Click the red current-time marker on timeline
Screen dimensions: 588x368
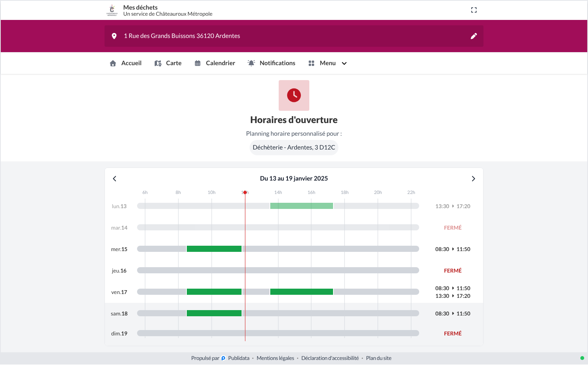(x=245, y=192)
